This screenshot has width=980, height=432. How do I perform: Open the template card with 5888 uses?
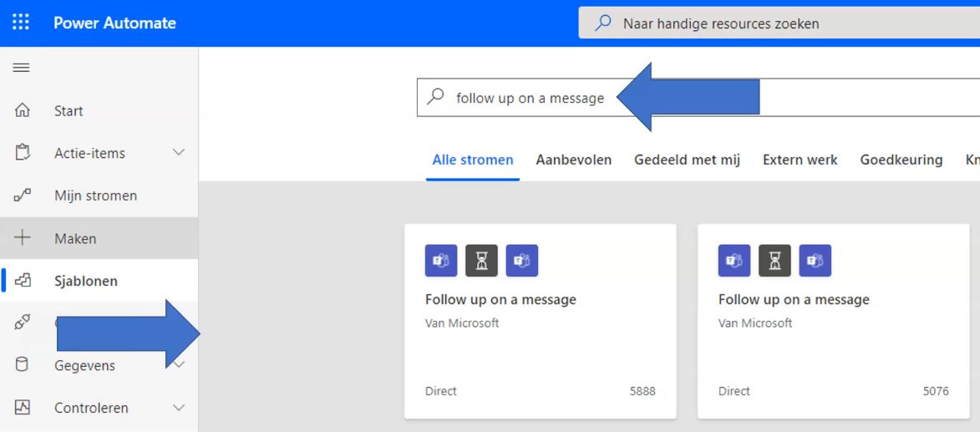540,322
